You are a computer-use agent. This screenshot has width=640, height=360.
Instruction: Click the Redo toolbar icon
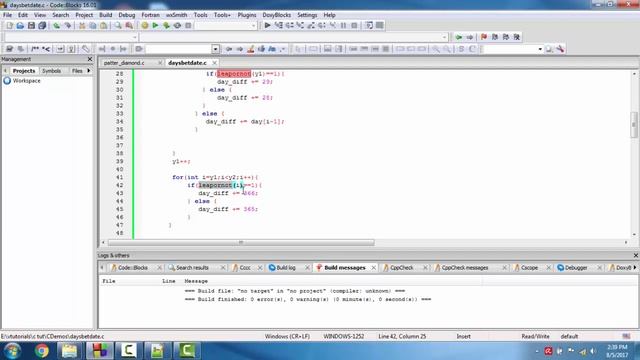pyautogui.click(x=67, y=25)
